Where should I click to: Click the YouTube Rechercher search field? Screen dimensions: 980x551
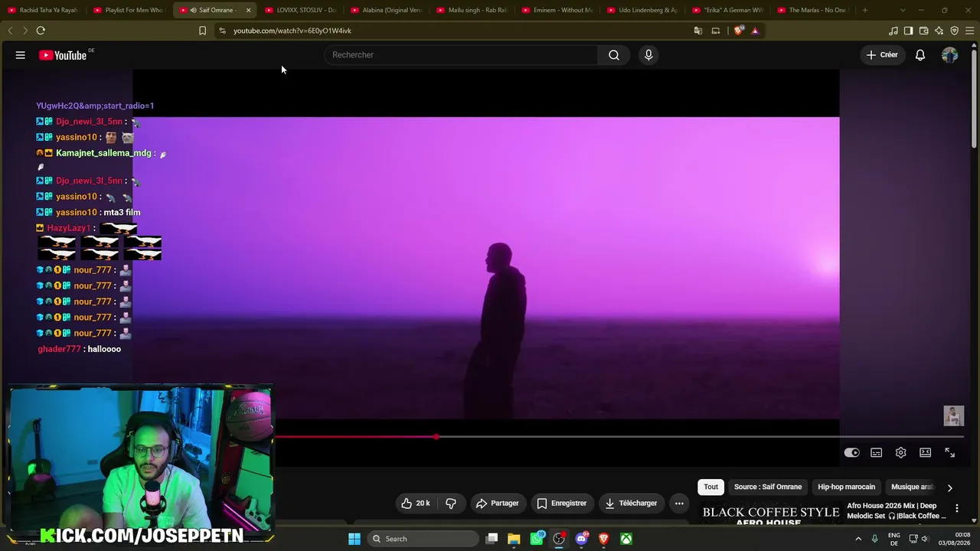coord(462,55)
